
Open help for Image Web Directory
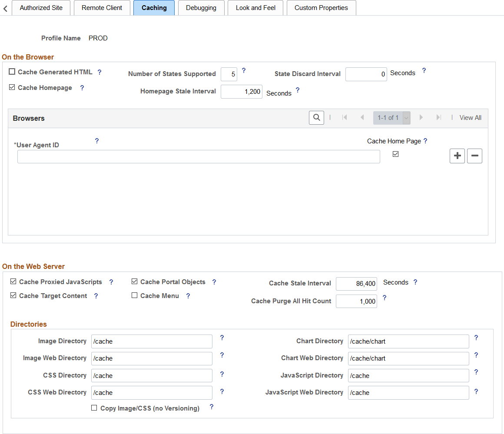point(222,355)
